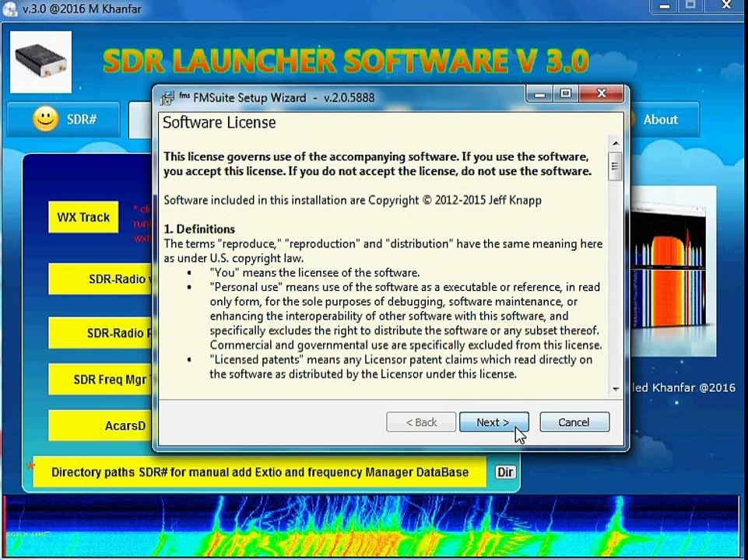Close the SDR Launcher main window
Viewport: 748px width, 560px height.
[x=726, y=5]
